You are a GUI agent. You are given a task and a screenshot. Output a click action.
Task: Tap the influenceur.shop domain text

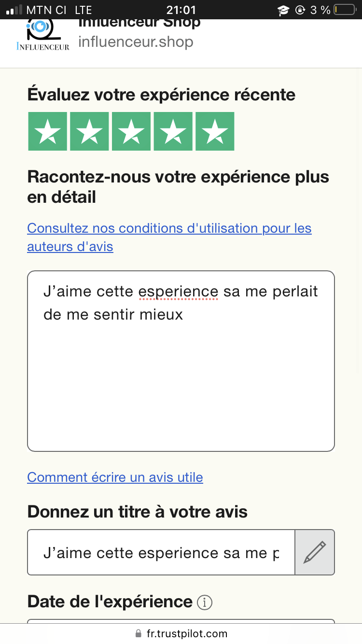tap(136, 42)
